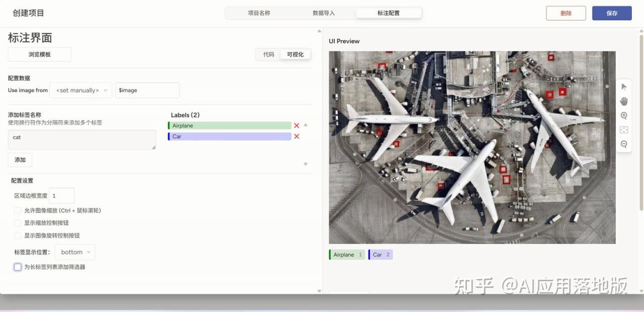Click the label names textarea containing cat
Image resolution: width=644 pixels, height=312 pixels.
coord(82,140)
